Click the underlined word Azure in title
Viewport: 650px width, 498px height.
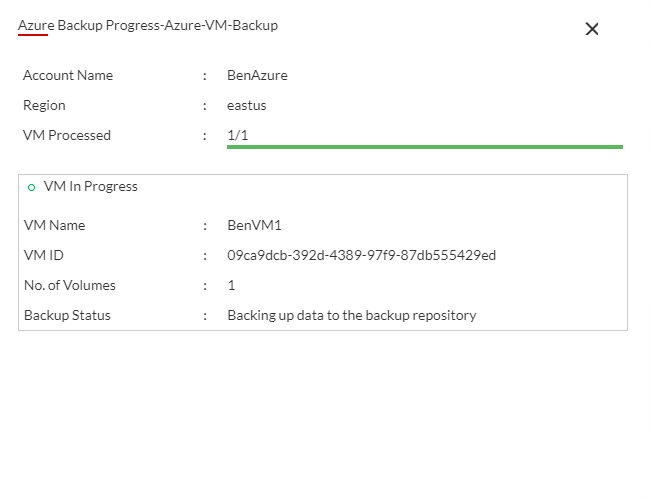click(x=35, y=25)
